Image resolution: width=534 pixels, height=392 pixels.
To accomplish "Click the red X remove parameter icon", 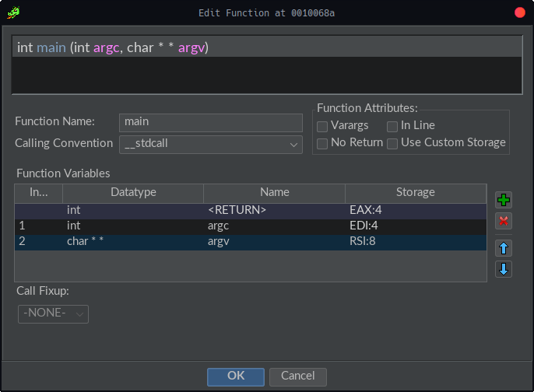I will (x=504, y=221).
